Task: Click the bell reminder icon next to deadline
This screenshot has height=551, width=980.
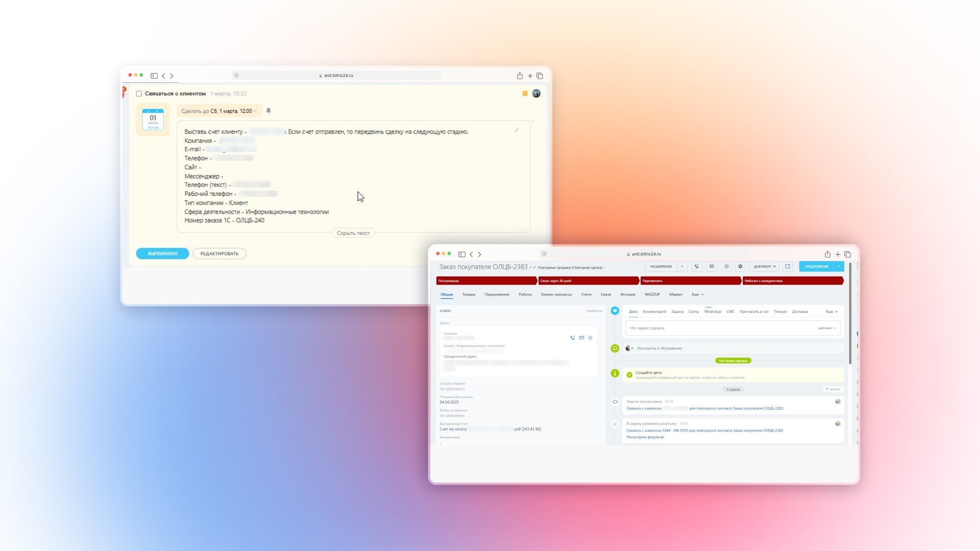Action: coord(268,111)
